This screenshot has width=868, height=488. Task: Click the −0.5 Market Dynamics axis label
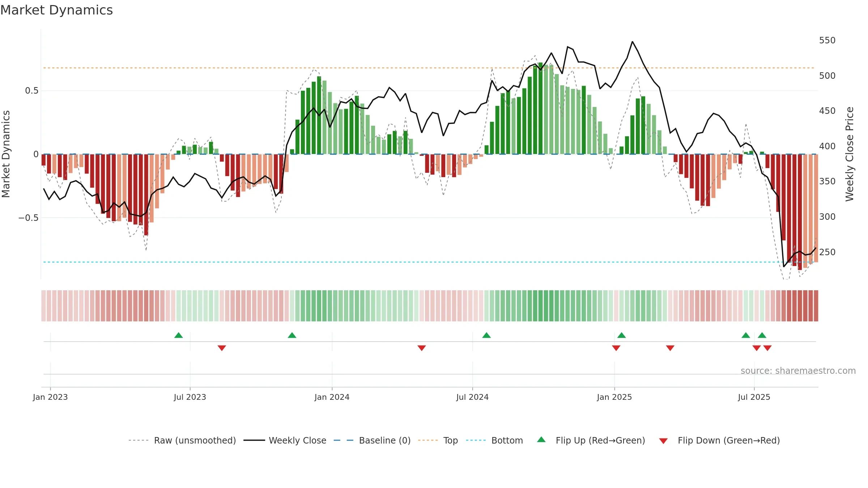[29, 218]
